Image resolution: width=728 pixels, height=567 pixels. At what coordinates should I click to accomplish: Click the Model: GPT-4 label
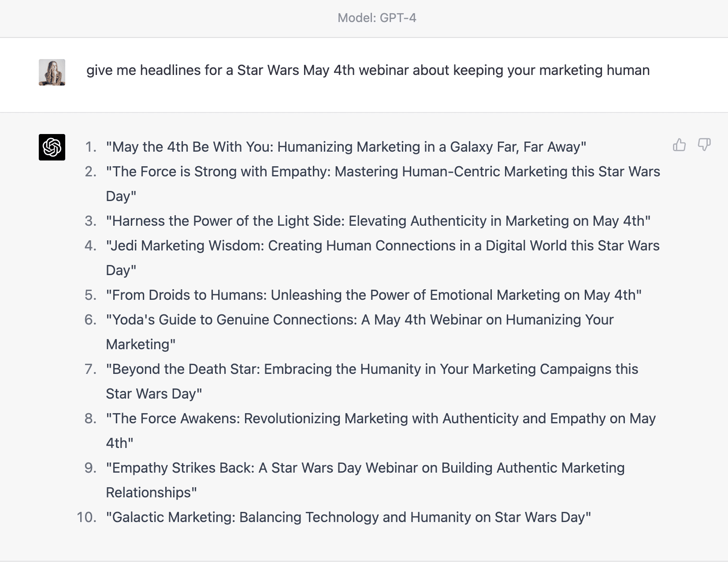tap(377, 18)
